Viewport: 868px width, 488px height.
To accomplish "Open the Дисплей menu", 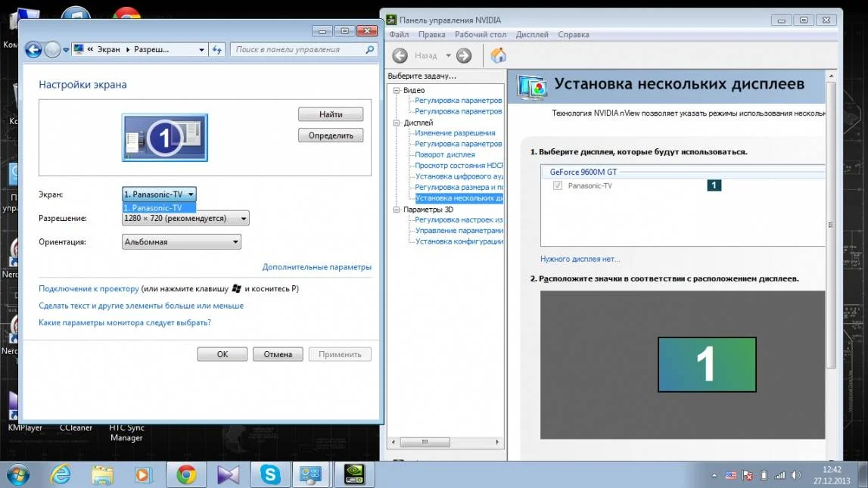I will click(x=532, y=34).
